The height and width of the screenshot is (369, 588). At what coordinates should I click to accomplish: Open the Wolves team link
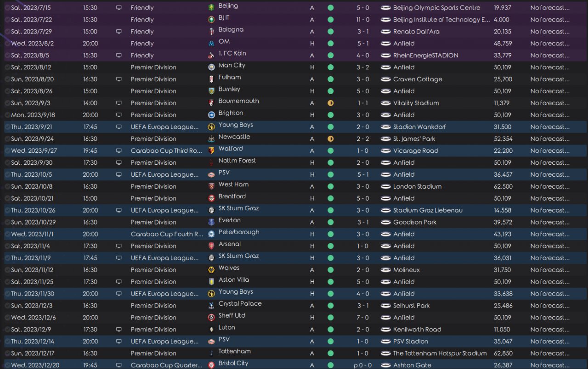point(229,268)
